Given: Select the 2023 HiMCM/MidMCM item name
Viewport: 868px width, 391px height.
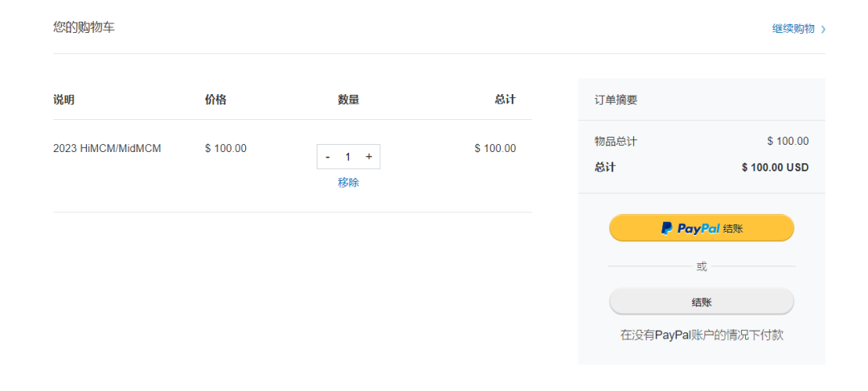Looking at the screenshot, I should (x=107, y=148).
